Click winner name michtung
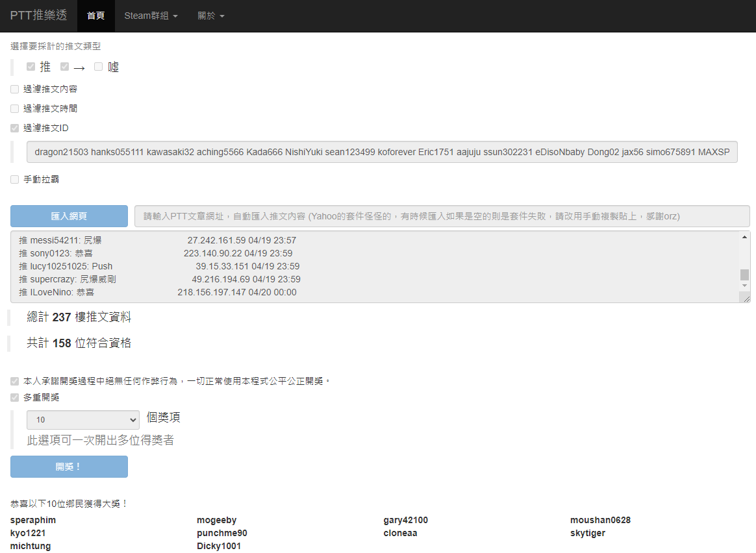 pyautogui.click(x=31, y=546)
